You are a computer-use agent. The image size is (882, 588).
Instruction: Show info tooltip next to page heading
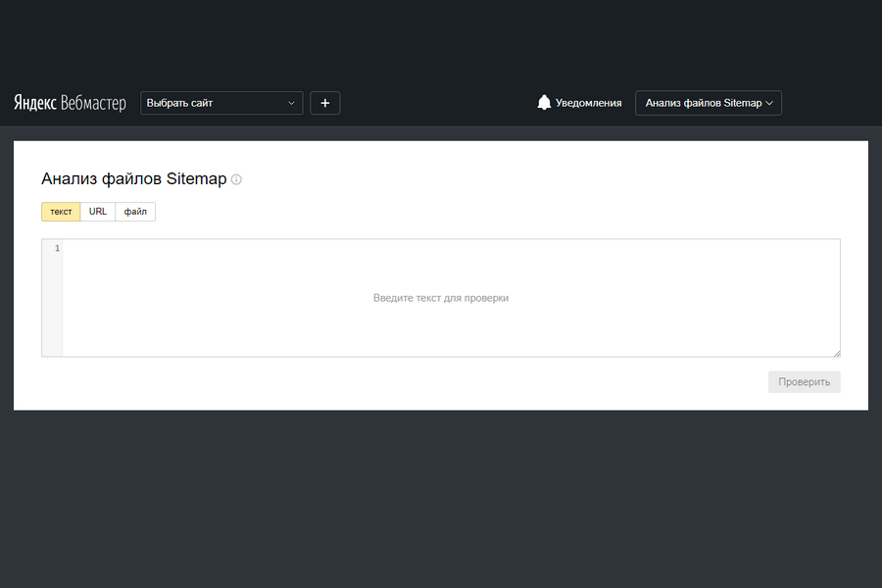tap(236, 180)
